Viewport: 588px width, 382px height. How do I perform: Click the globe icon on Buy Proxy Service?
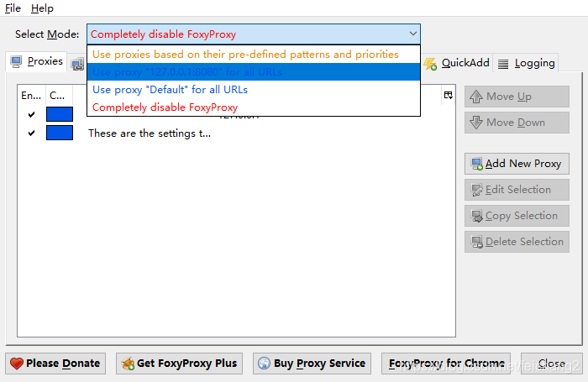pyautogui.click(x=264, y=364)
